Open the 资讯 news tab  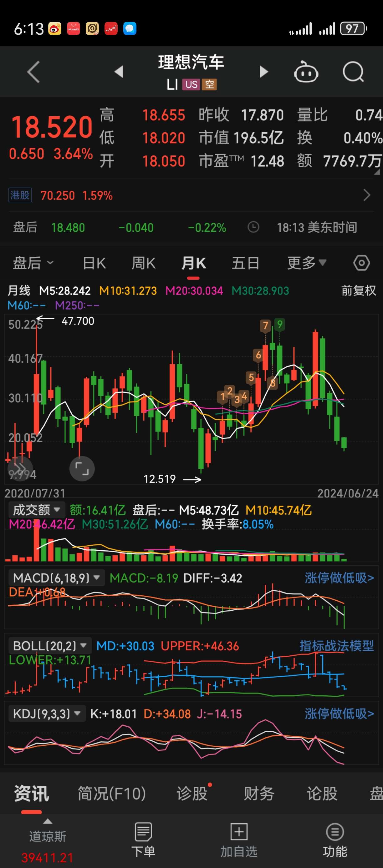point(31,794)
